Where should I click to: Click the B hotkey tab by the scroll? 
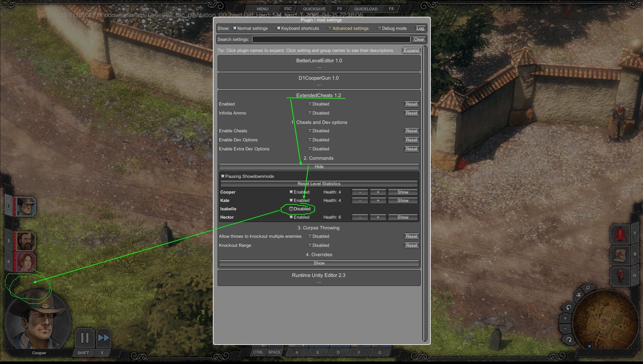click(x=635, y=254)
